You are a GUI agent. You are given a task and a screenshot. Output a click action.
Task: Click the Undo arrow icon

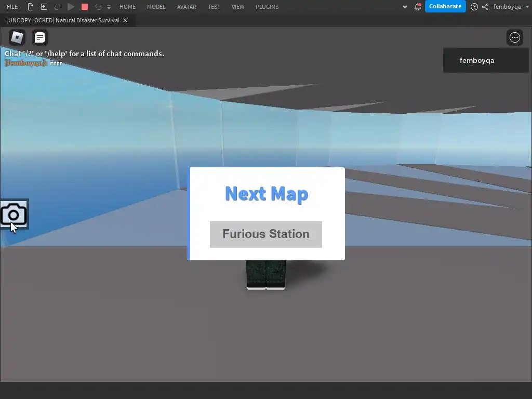[x=98, y=7]
